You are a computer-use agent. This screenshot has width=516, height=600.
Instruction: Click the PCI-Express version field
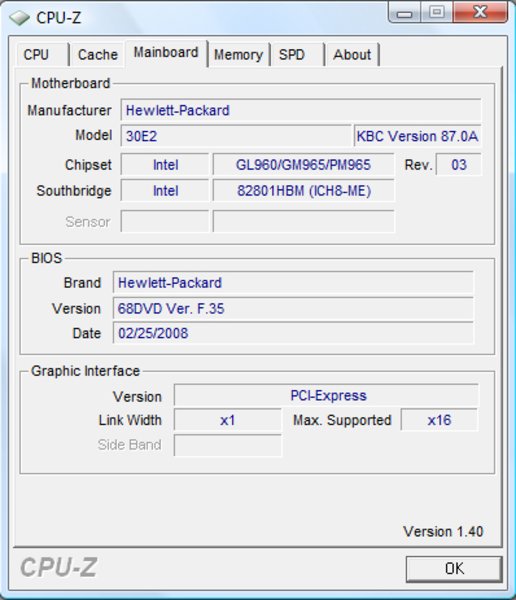pyautogui.click(x=326, y=395)
